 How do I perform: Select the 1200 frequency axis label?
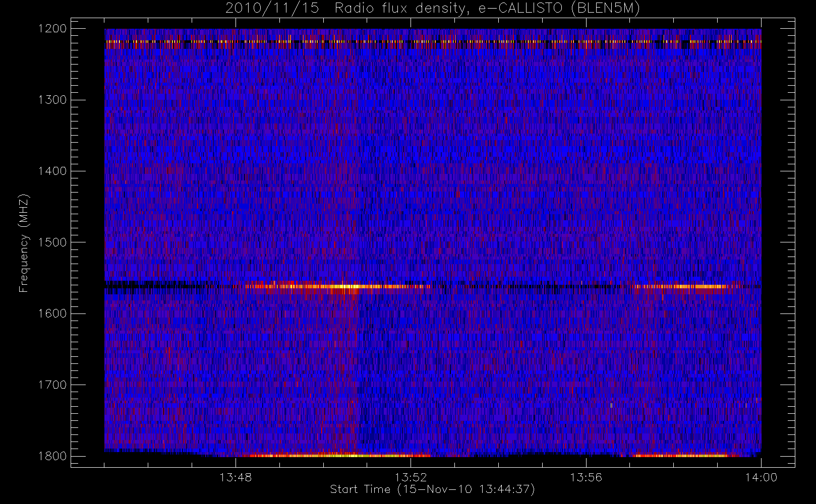(52, 29)
